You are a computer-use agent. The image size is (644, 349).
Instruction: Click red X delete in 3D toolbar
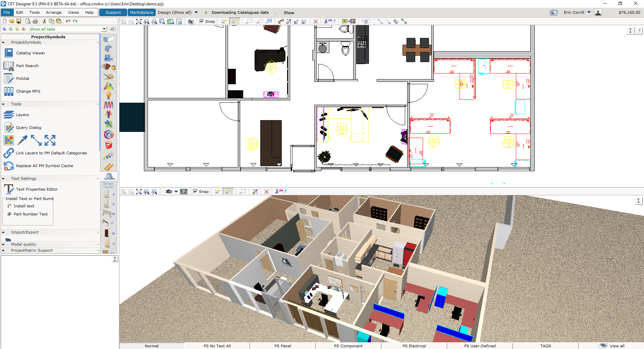click(x=267, y=192)
